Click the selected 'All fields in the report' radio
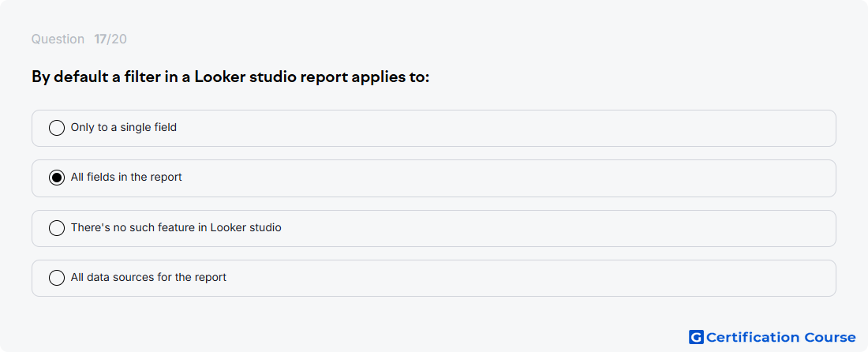868x352 pixels. tap(57, 178)
